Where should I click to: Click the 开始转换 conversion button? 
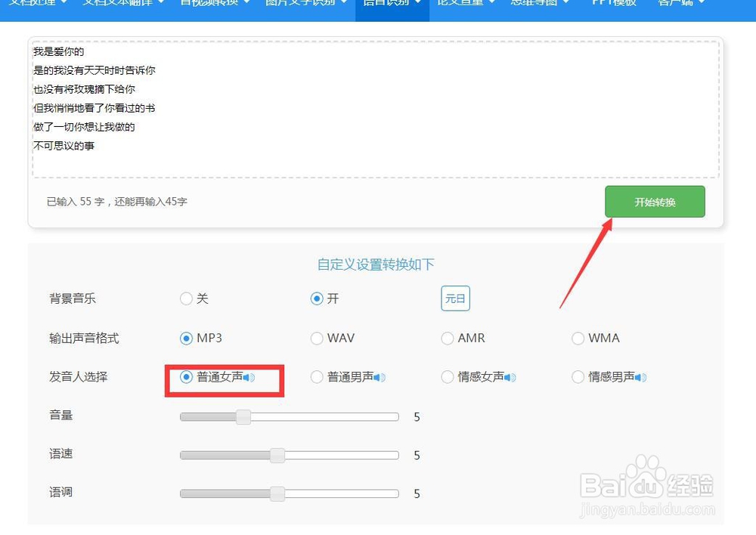coord(654,201)
